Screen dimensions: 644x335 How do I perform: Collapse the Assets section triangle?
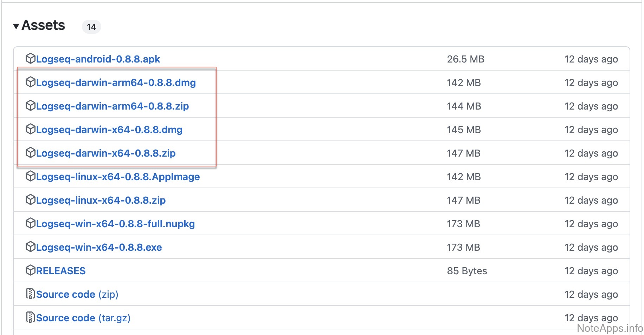click(x=16, y=26)
